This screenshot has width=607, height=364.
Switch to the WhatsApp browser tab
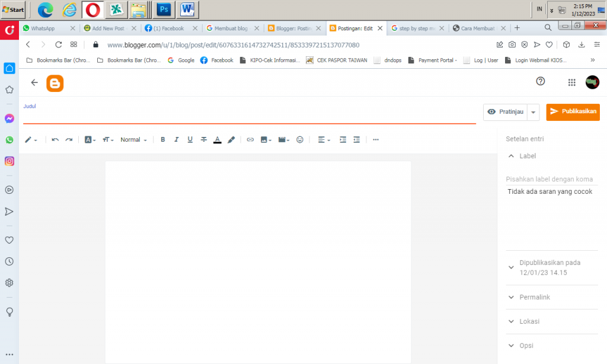46,28
